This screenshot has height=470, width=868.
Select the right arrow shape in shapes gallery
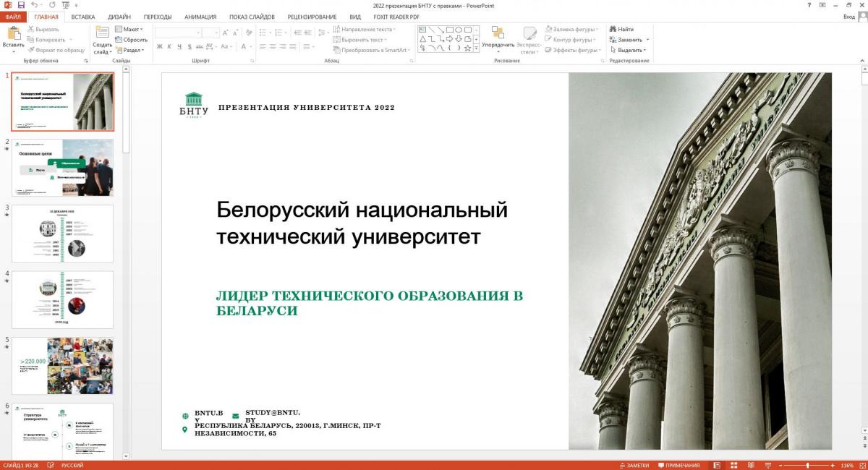click(449, 39)
